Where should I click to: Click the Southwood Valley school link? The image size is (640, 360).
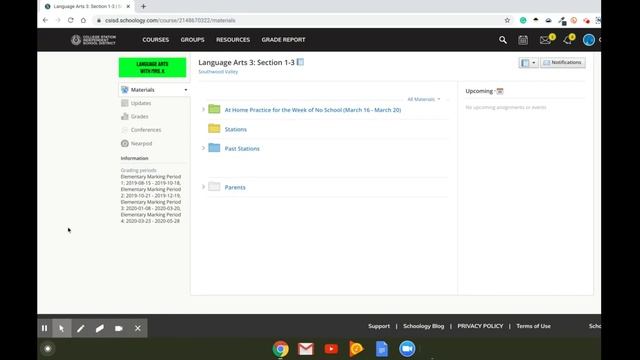click(x=218, y=72)
